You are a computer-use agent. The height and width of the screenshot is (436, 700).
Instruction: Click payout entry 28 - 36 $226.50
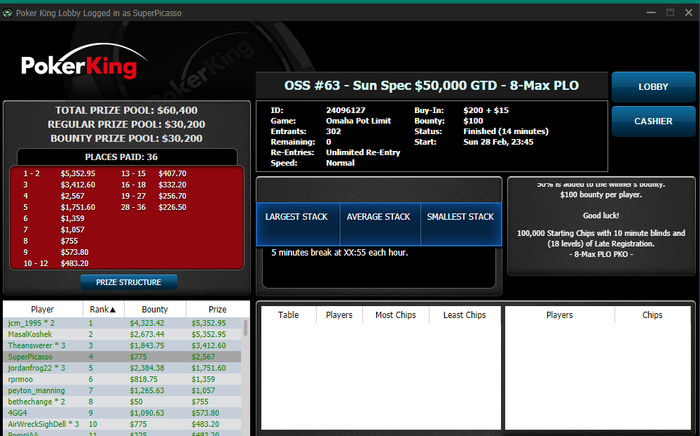pyautogui.click(x=154, y=207)
